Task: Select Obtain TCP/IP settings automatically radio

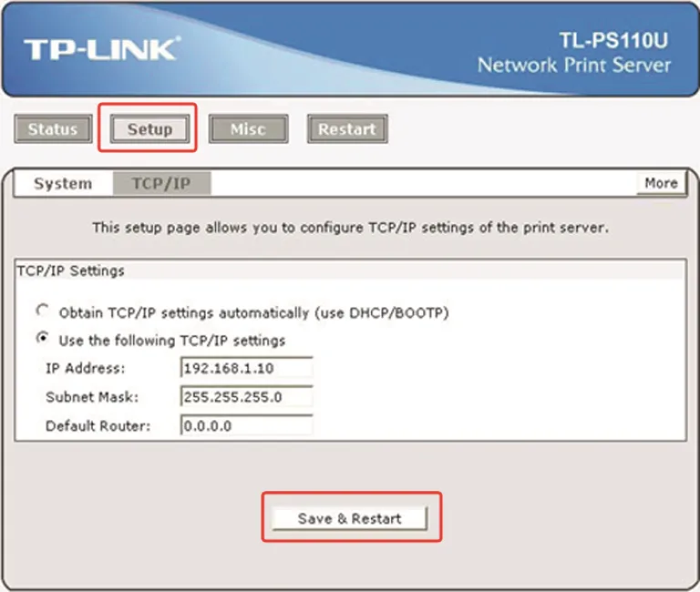Action: 43,311
